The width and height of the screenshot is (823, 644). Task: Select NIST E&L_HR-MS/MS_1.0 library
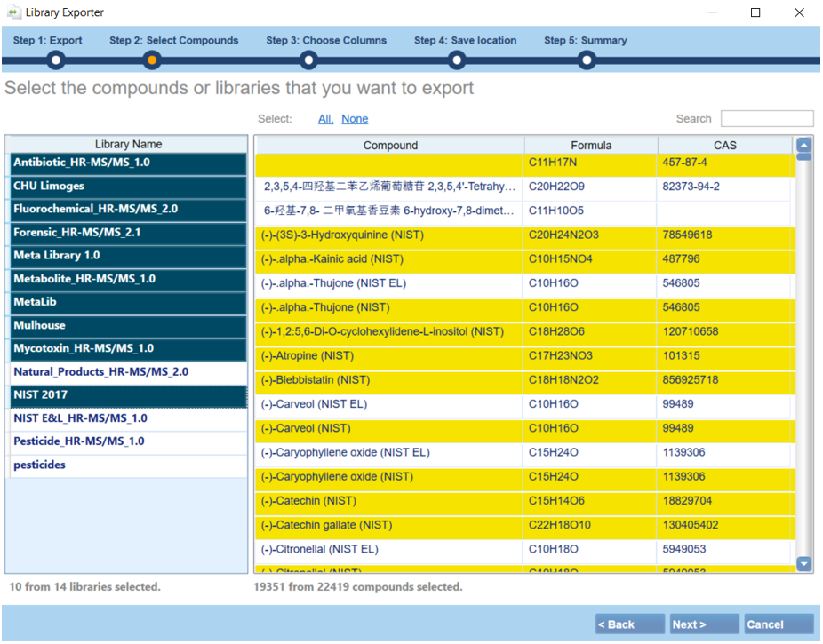[128, 419]
